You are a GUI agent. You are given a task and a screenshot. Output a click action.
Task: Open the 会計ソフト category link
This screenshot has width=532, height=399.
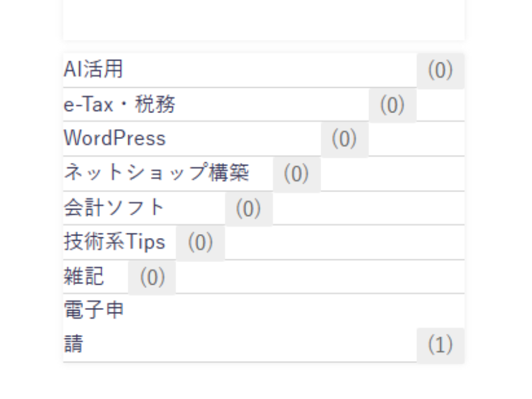pos(113,208)
